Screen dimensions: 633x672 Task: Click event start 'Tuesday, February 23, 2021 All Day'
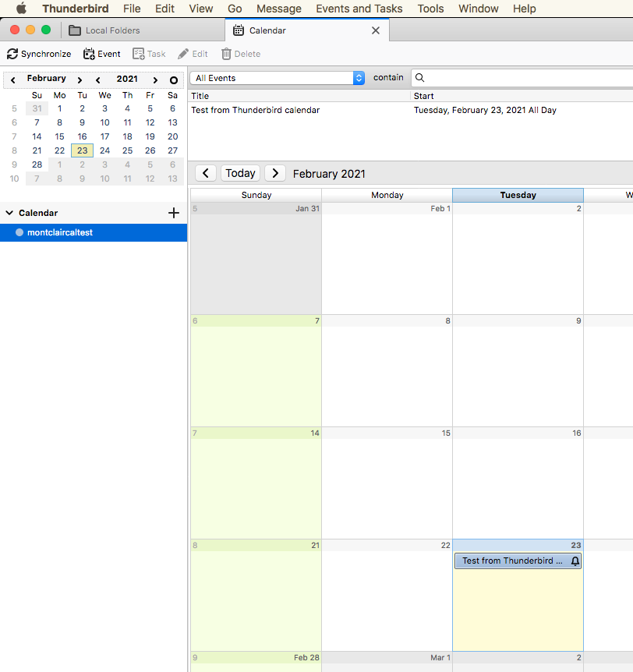pos(485,110)
